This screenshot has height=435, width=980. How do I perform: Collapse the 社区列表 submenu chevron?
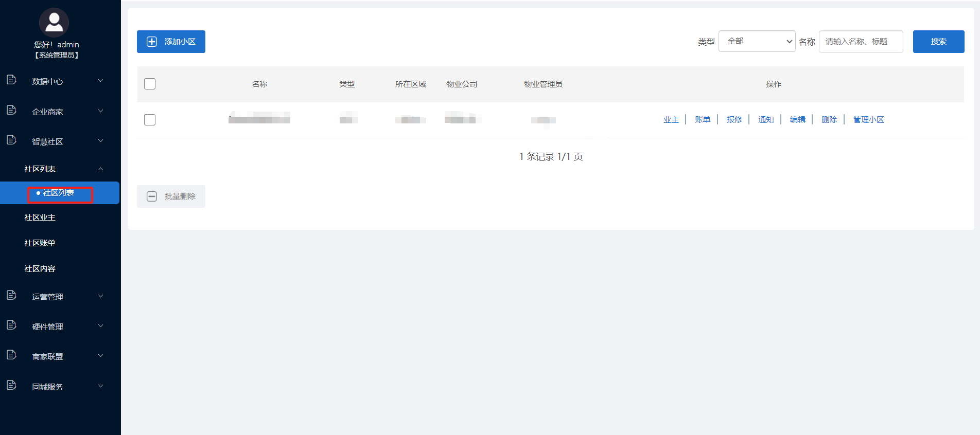(101, 169)
